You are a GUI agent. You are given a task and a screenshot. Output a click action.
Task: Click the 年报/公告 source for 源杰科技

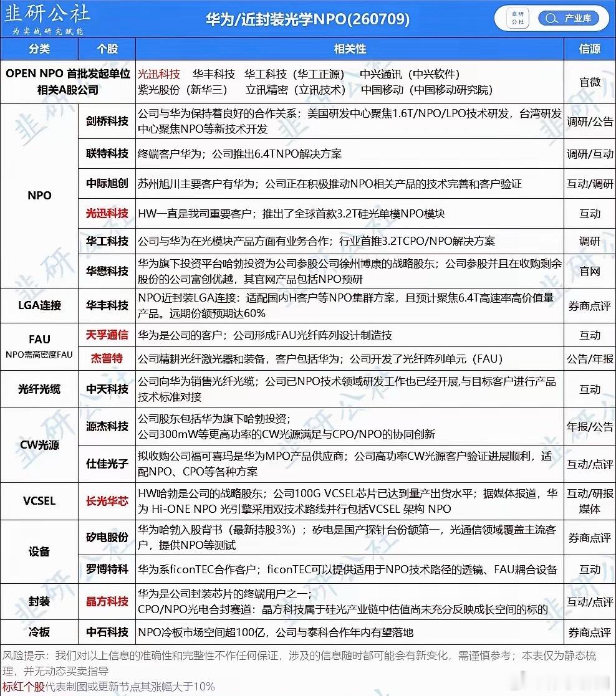590,427
